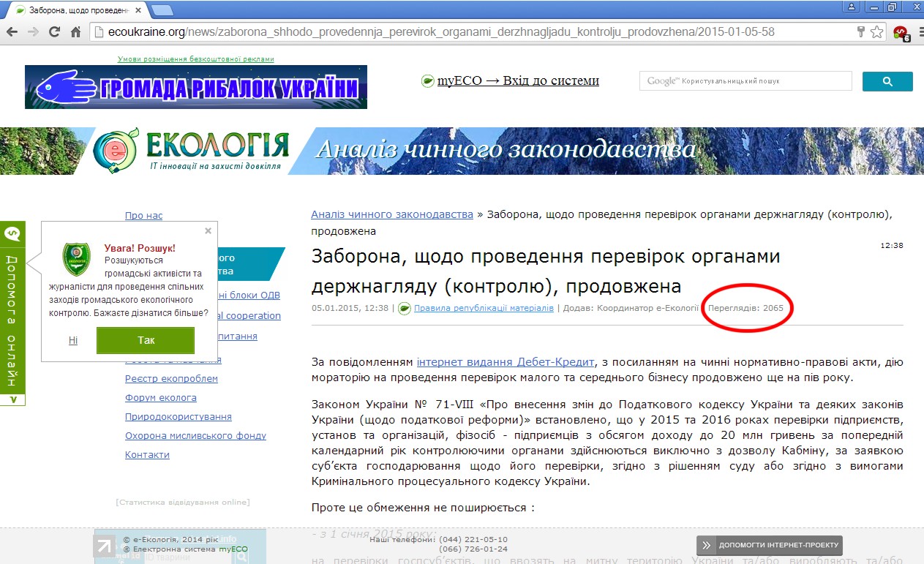Collapse help tab with bottom arrow
This screenshot has width=924, height=564.
click(12, 400)
